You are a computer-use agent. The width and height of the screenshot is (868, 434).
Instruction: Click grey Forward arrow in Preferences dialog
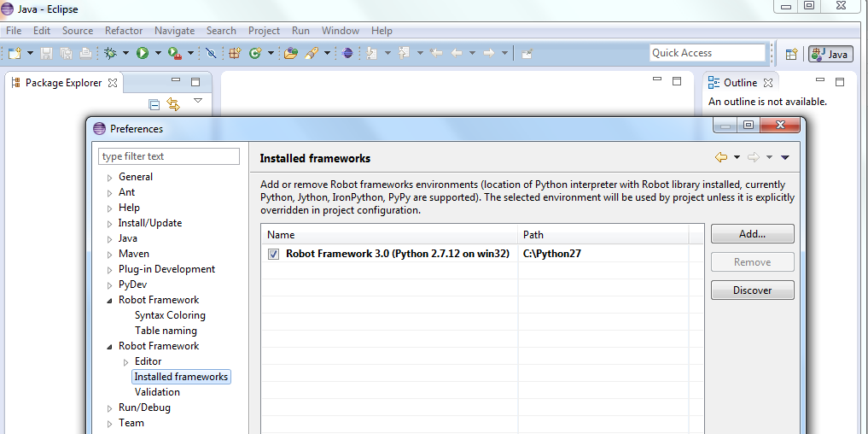point(753,157)
